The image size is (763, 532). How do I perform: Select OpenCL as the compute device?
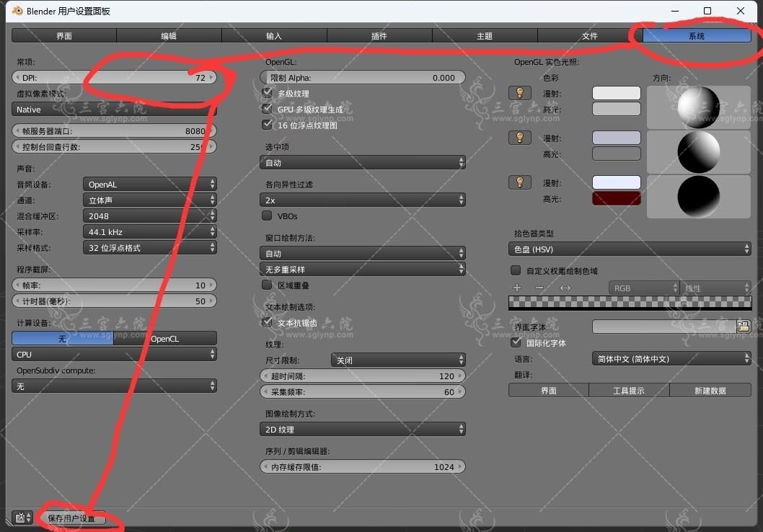165,339
